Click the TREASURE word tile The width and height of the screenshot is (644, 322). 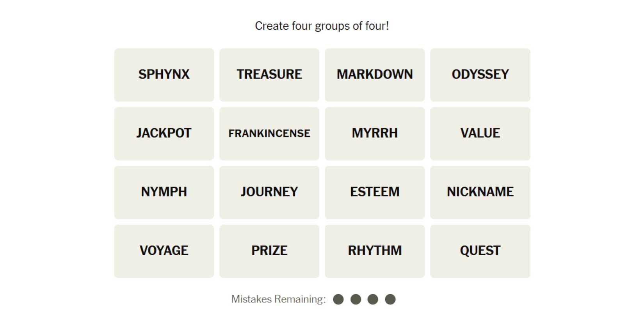click(x=269, y=75)
